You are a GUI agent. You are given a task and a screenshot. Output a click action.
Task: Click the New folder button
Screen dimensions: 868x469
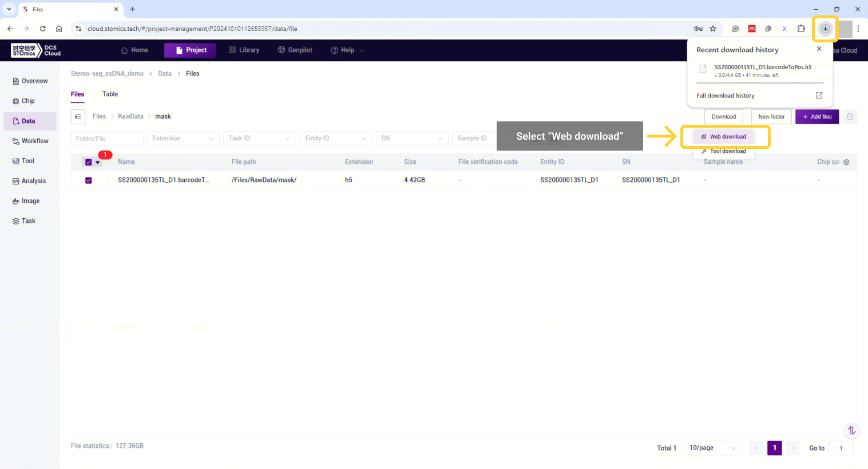click(x=771, y=117)
